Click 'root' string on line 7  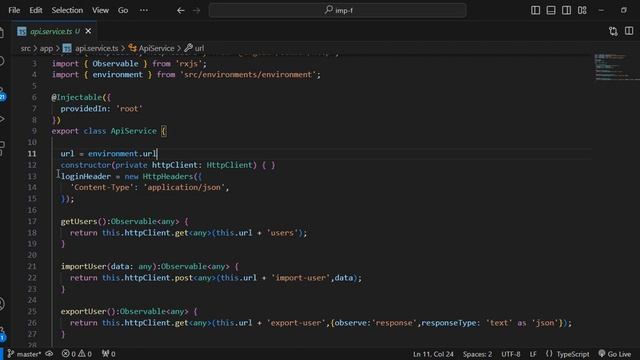pyautogui.click(x=129, y=109)
